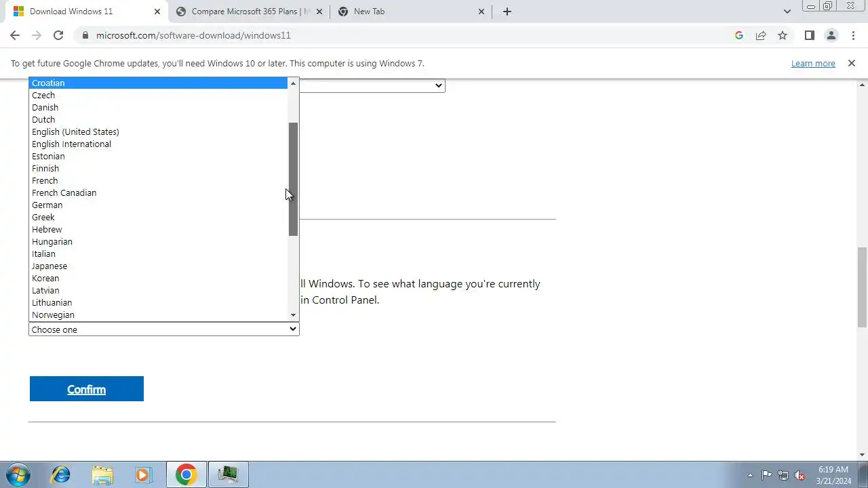The width and height of the screenshot is (868, 488).
Task: Click the Choose one language dropdown
Action: pyautogui.click(x=163, y=329)
